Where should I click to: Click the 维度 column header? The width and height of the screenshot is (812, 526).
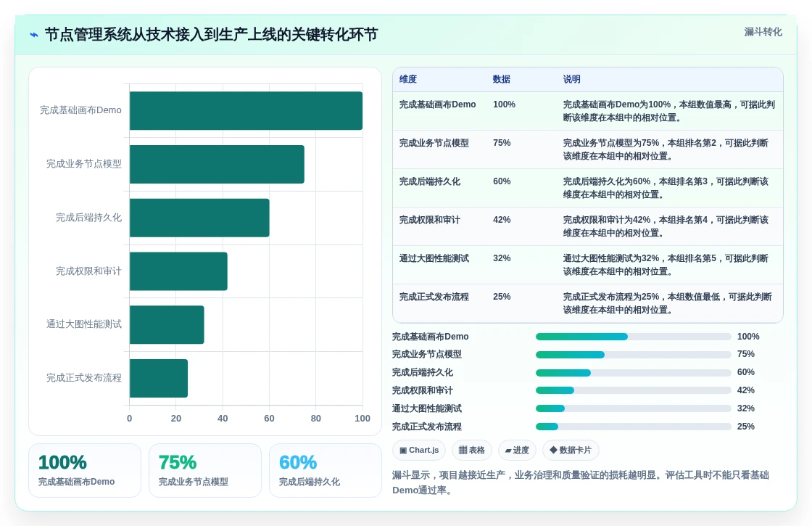point(408,79)
